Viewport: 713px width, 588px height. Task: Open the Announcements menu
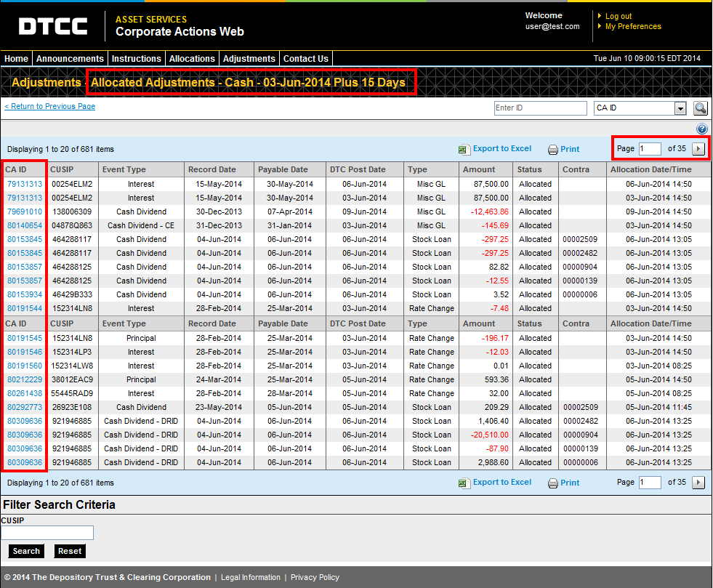pos(70,59)
